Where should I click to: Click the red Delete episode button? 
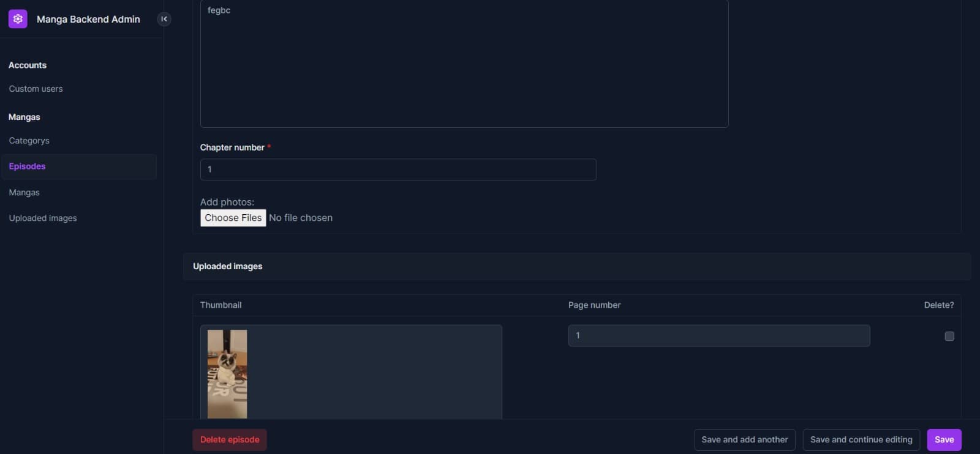(x=230, y=440)
